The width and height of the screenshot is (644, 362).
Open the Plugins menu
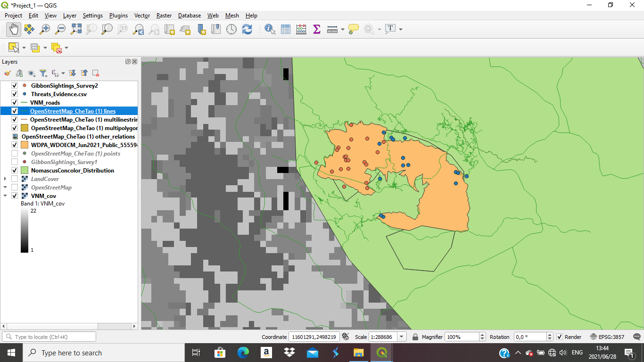(x=118, y=16)
